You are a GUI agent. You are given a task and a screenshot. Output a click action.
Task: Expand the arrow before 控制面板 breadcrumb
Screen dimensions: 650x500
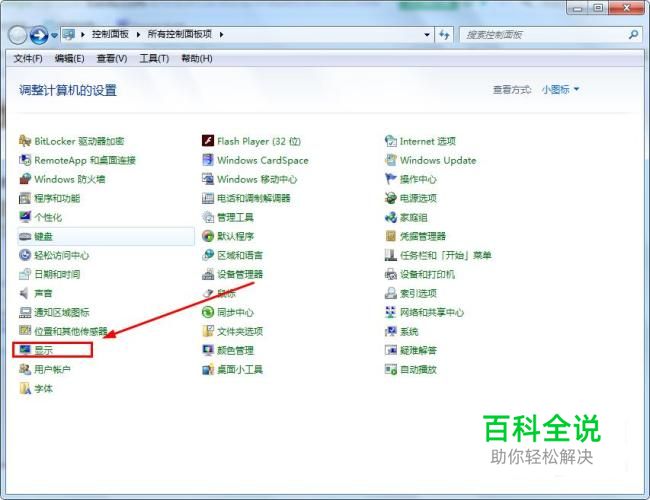(82, 34)
